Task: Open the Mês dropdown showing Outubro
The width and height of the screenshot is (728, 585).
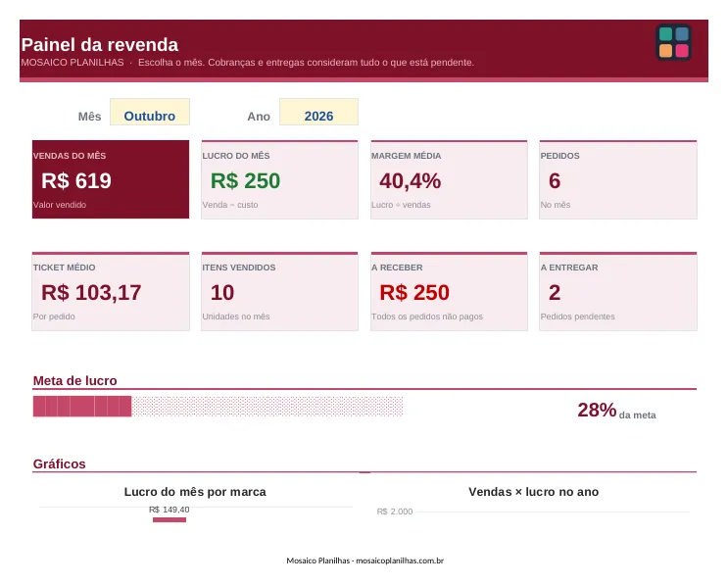Action: point(150,112)
